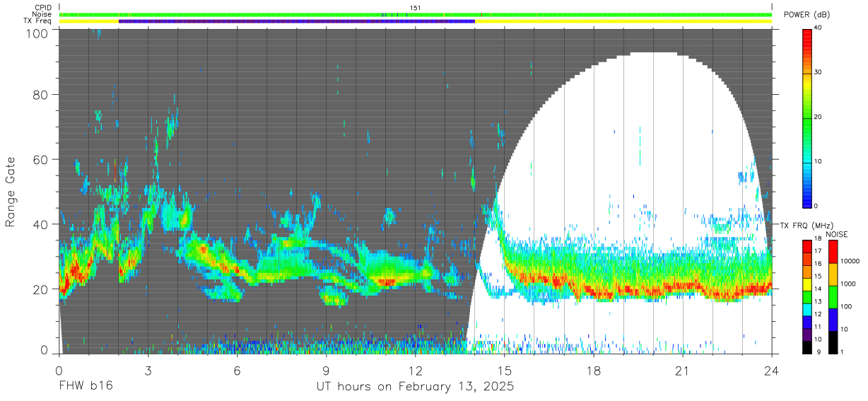Click y-axis tick label '100'
The height and width of the screenshot is (401, 868).
coord(38,33)
